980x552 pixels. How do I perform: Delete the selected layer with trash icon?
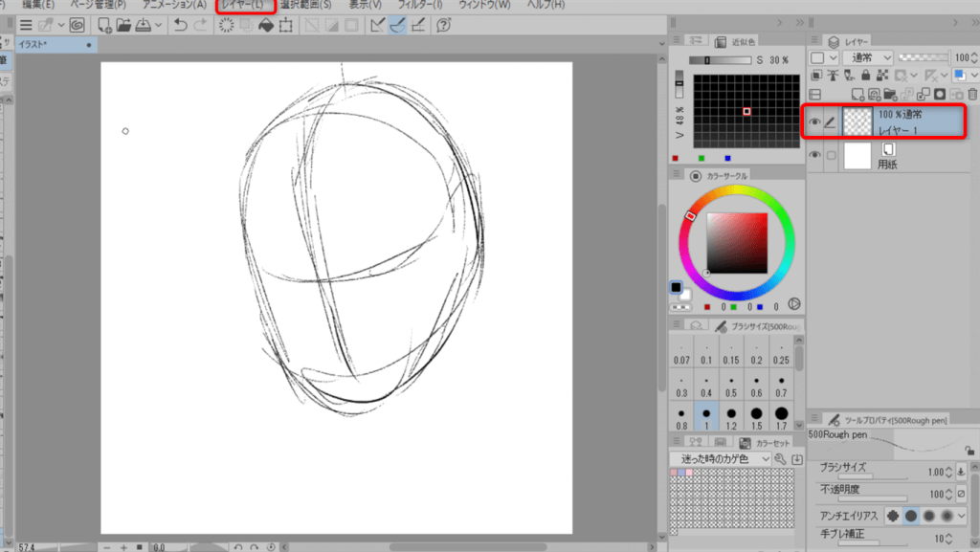click(x=972, y=95)
